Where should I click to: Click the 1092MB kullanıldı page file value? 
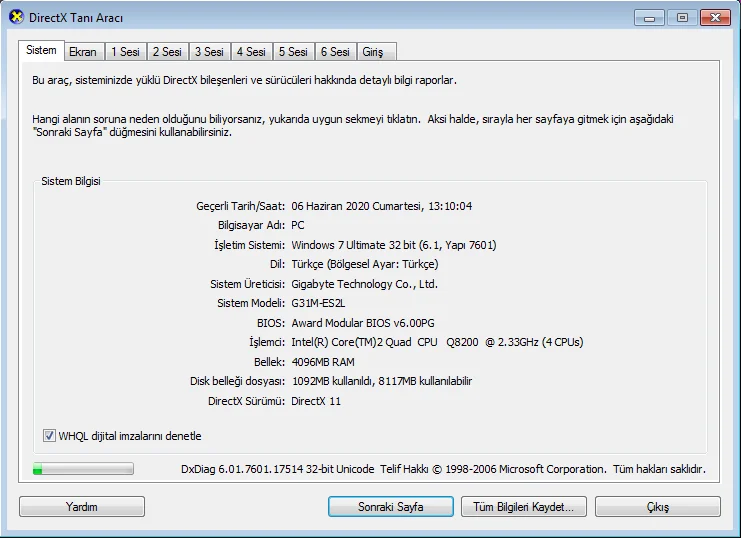tap(381, 381)
